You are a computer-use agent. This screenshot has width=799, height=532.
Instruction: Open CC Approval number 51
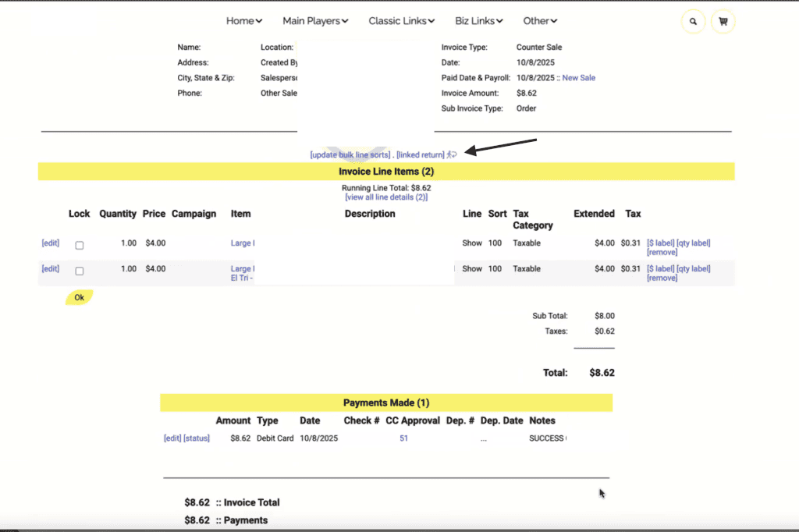(x=403, y=438)
